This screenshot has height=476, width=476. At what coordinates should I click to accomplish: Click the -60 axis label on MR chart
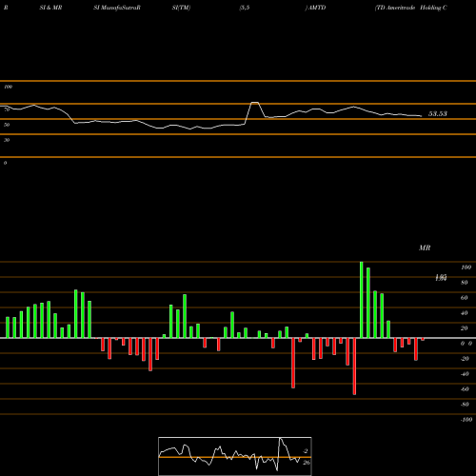(465, 389)
